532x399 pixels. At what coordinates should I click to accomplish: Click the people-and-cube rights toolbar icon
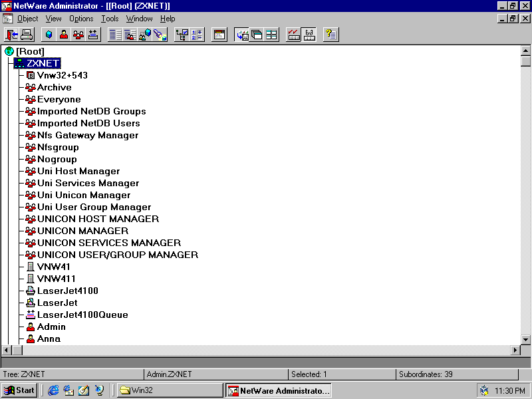[x=145, y=35]
